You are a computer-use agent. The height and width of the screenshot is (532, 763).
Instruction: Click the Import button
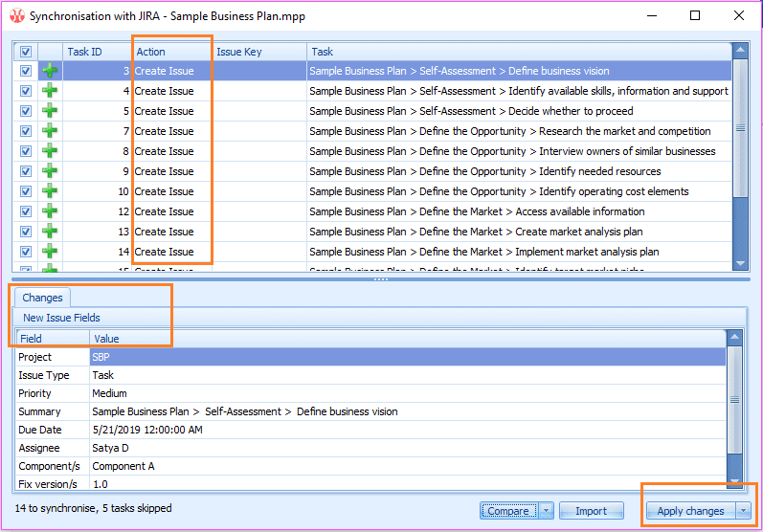tap(592, 511)
